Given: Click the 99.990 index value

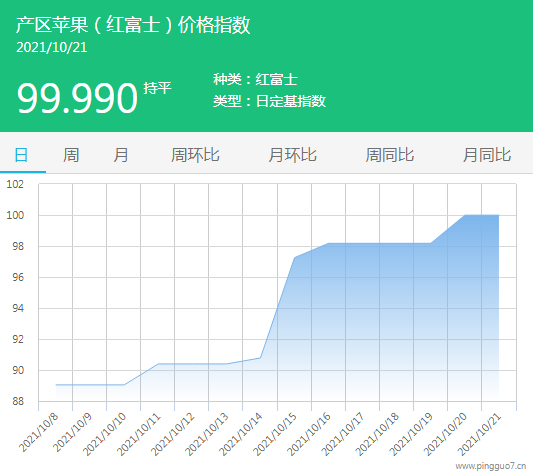Looking at the screenshot, I should pyautogui.click(x=77, y=98).
